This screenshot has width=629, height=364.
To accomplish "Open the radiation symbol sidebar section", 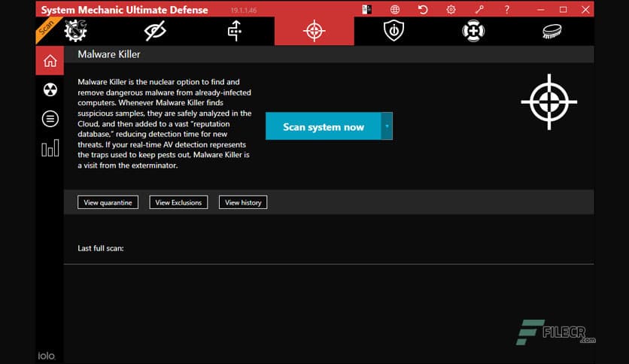I will click(x=50, y=89).
